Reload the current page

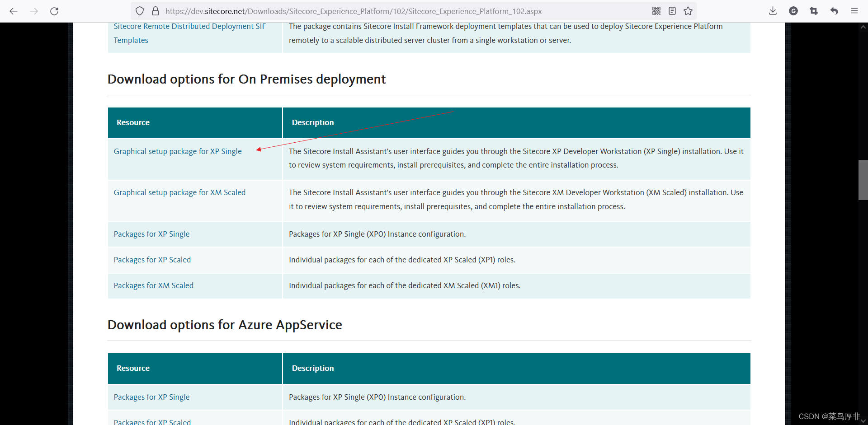tap(54, 11)
